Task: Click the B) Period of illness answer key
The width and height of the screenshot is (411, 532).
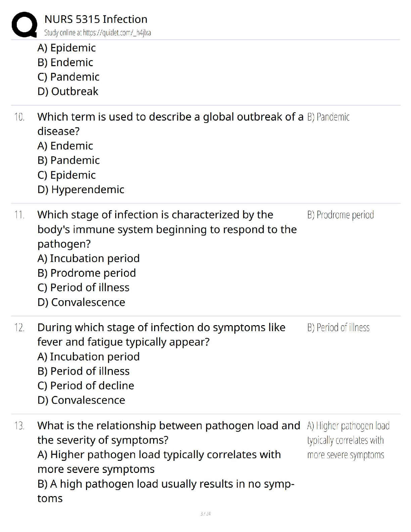Action: (x=338, y=327)
